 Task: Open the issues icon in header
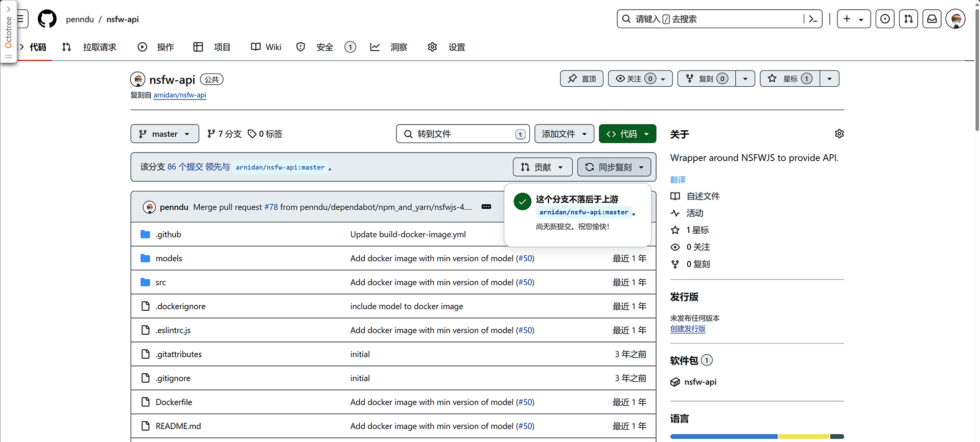coord(885,19)
